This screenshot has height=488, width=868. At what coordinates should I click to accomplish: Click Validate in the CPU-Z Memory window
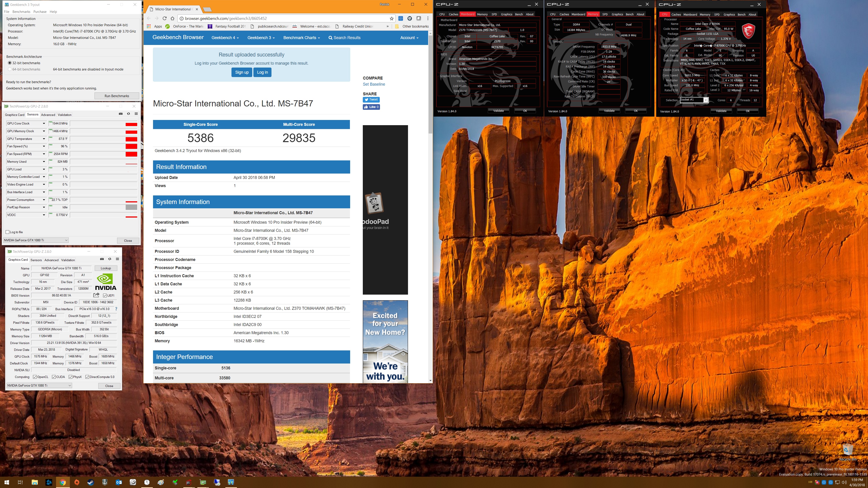pyautogui.click(x=609, y=111)
